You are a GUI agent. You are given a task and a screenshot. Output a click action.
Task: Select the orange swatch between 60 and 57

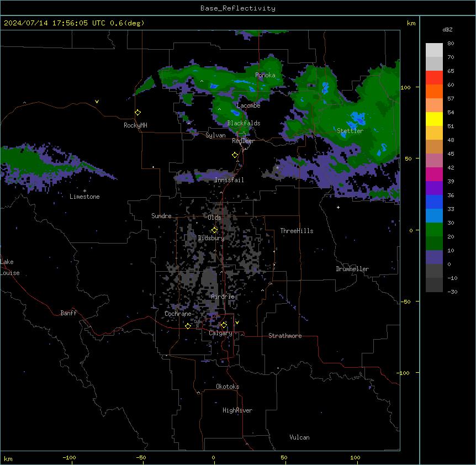coord(434,91)
